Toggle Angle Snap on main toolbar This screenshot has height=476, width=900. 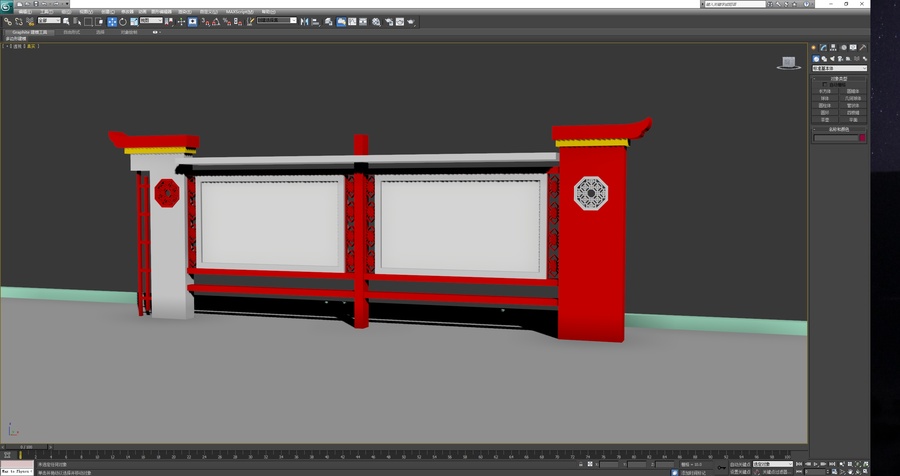pos(216,22)
